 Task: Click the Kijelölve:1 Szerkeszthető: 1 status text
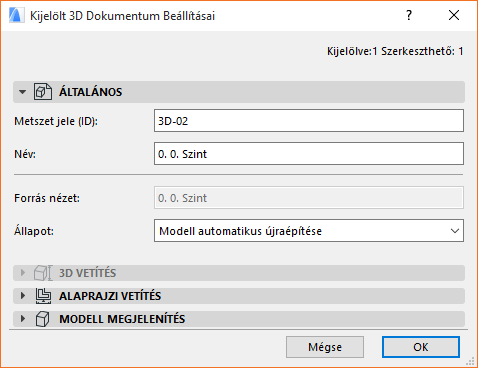(x=395, y=51)
